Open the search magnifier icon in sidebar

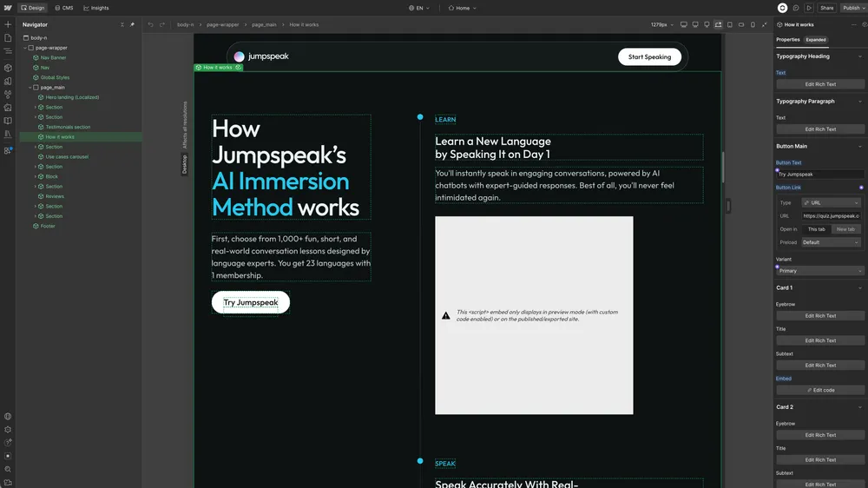click(8, 469)
